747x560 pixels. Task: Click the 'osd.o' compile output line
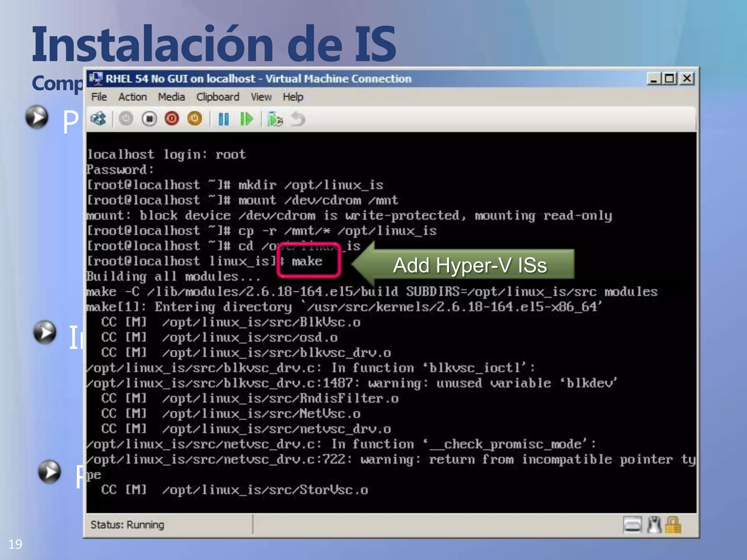coord(219,338)
